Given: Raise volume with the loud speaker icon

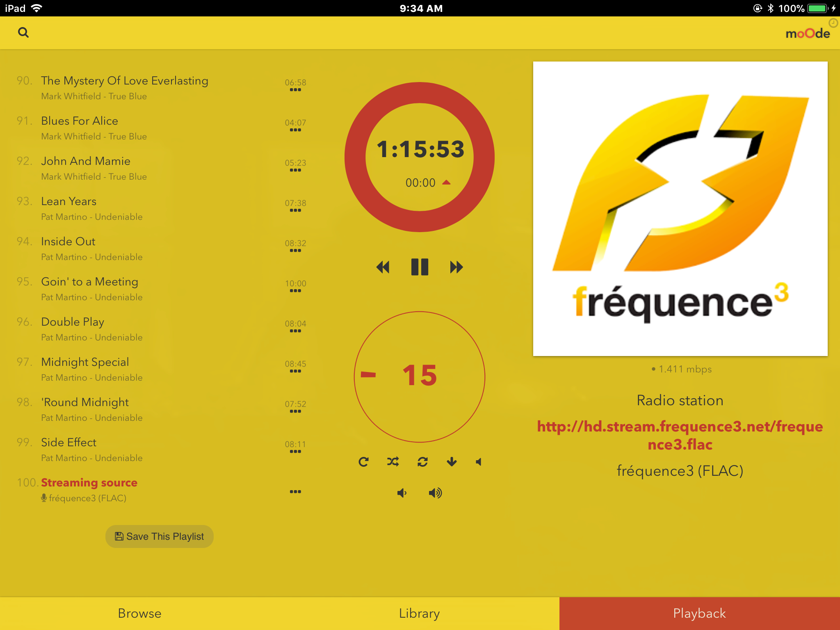Looking at the screenshot, I should [x=435, y=493].
